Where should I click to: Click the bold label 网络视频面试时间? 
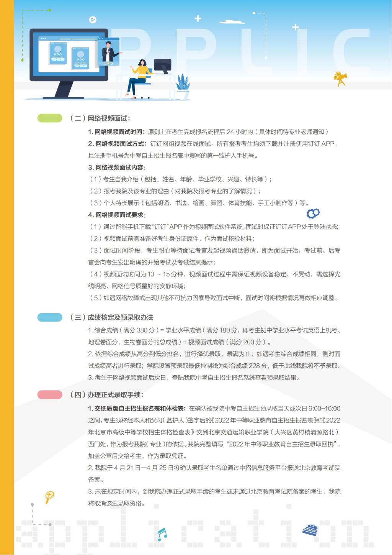pos(116,132)
